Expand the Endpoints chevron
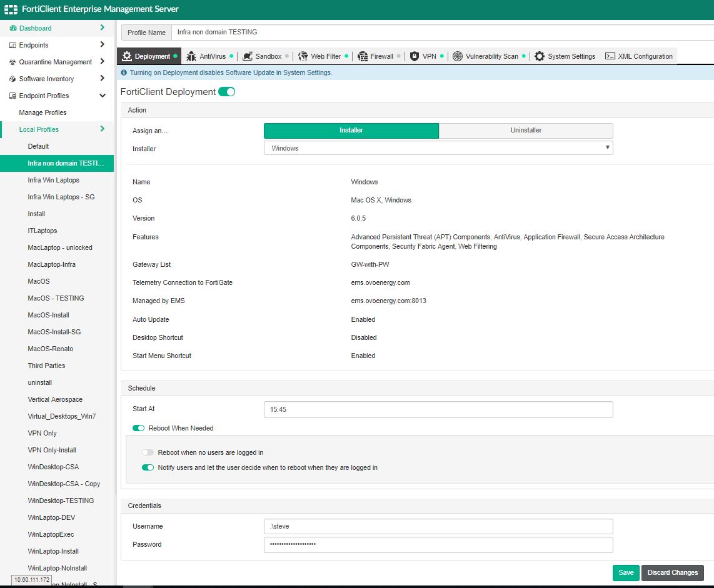This screenshot has height=588, width=714. 103,44
